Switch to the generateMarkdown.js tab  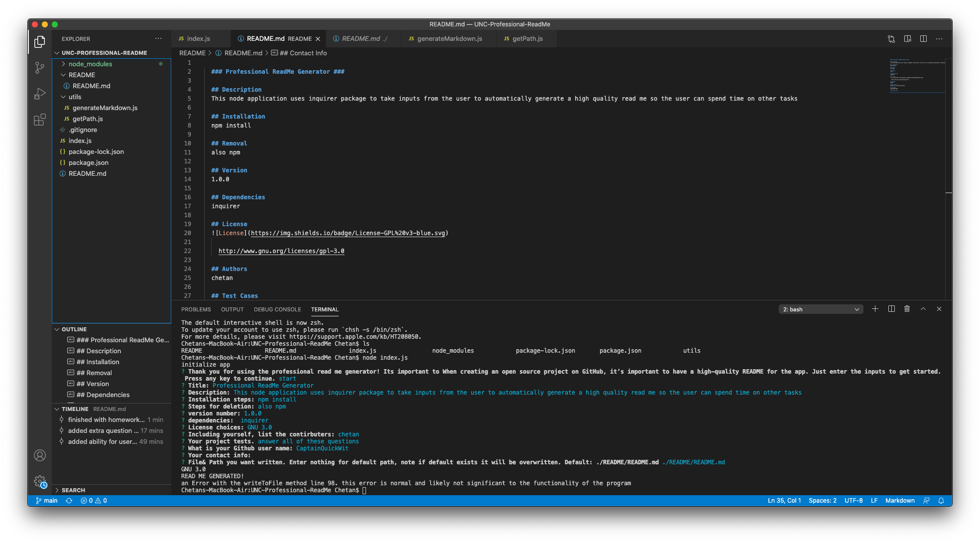tap(449, 39)
